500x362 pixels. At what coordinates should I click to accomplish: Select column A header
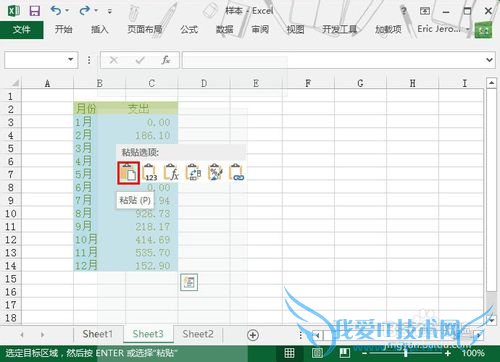coord(47,83)
